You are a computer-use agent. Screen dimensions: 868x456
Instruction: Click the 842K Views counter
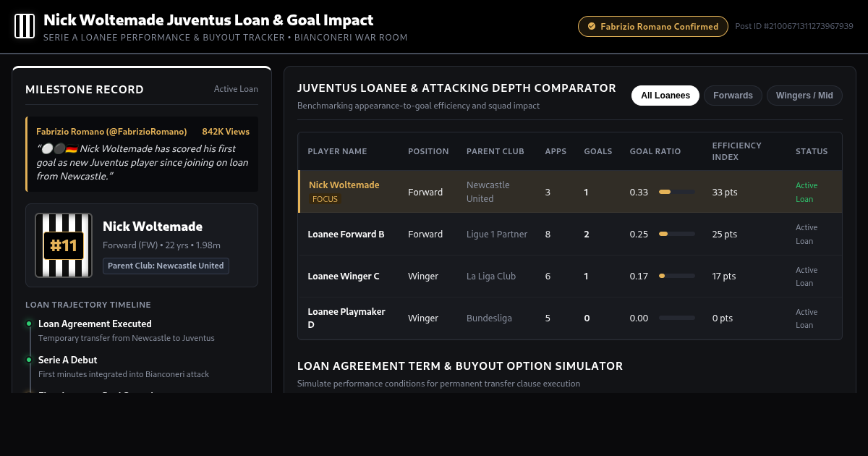[226, 132]
